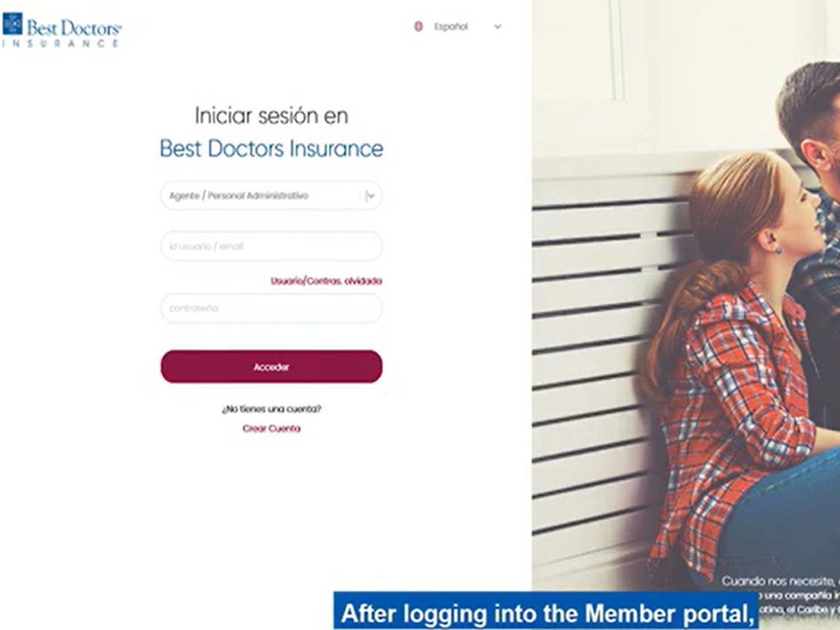Expand the language selector chevron
Screen dimensions: 840x630
pos(498,26)
